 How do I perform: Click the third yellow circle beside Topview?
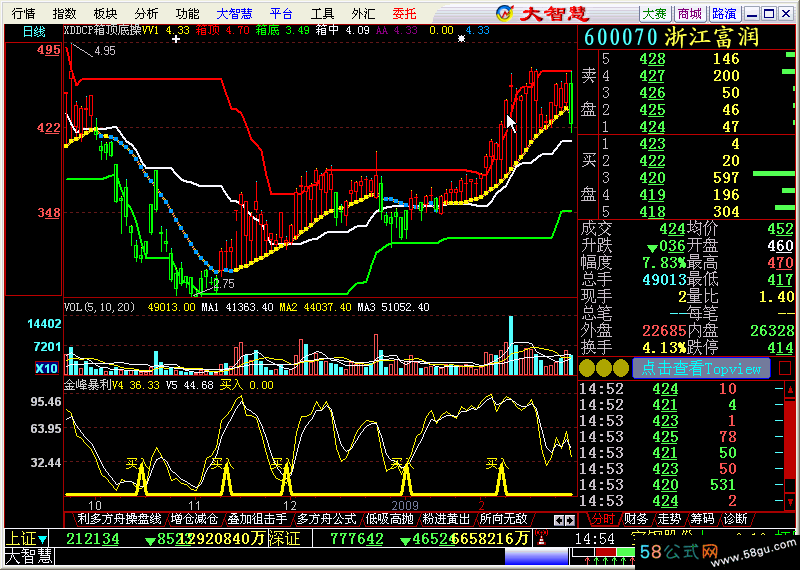pyautogui.click(x=620, y=368)
